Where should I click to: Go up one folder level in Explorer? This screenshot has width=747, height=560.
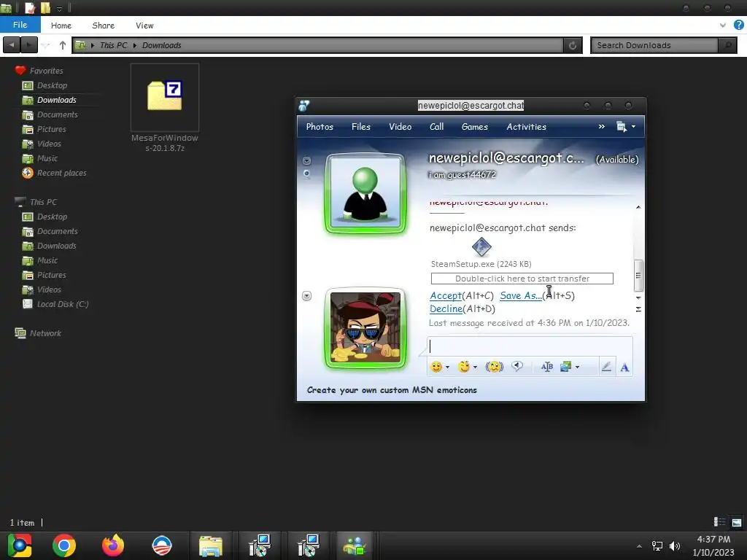(x=63, y=45)
